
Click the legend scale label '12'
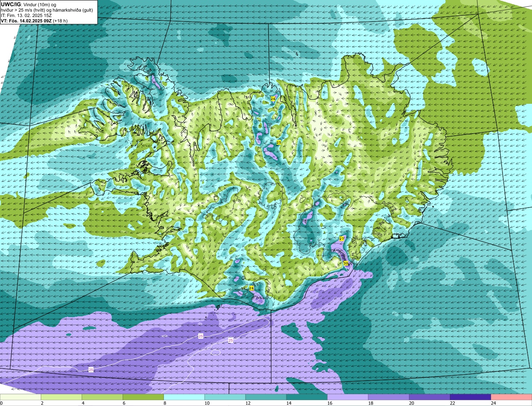click(x=248, y=403)
